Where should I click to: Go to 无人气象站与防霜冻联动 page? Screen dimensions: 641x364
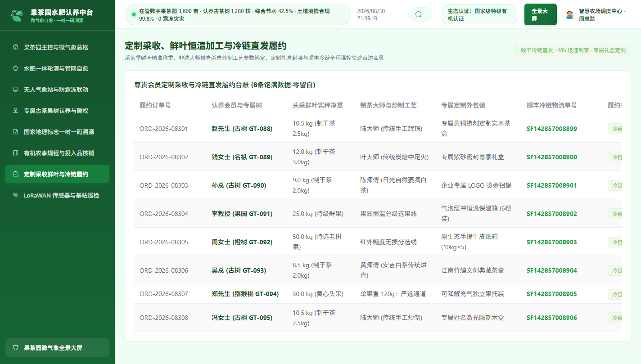pos(57,90)
